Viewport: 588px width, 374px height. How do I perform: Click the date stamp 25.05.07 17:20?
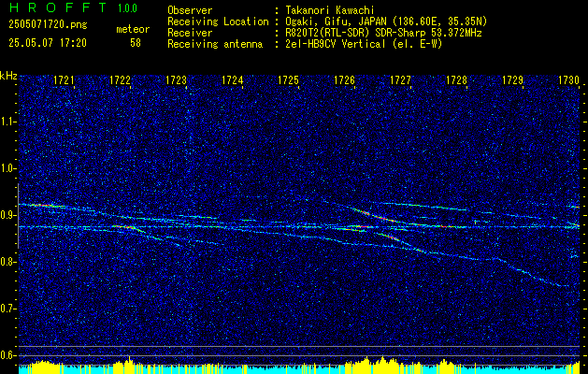click(48, 43)
